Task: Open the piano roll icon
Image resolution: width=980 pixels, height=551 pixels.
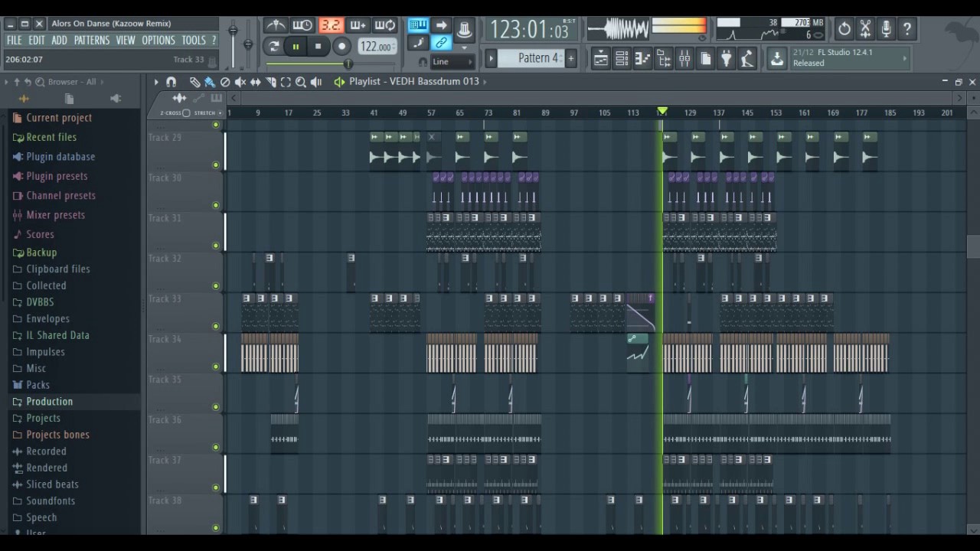Action: (x=642, y=58)
